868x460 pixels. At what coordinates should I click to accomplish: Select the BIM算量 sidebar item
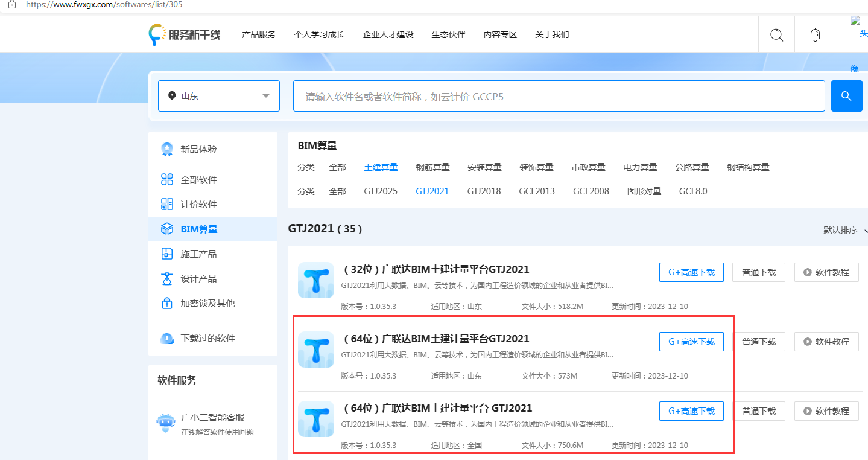[x=213, y=229]
